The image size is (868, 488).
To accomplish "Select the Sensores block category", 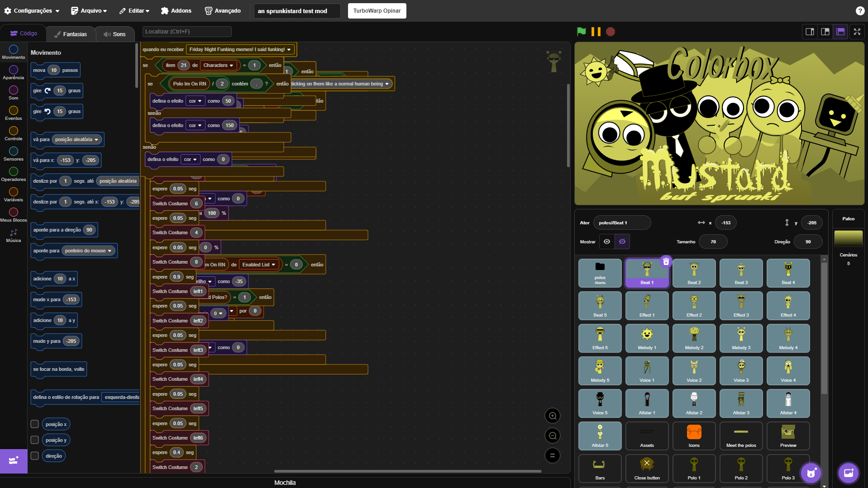I will [x=14, y=154].
